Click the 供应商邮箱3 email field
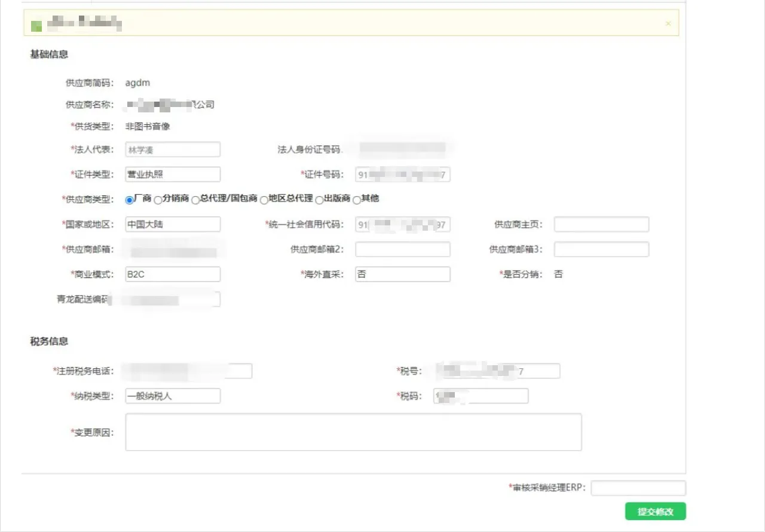 [x=601, y=249]
